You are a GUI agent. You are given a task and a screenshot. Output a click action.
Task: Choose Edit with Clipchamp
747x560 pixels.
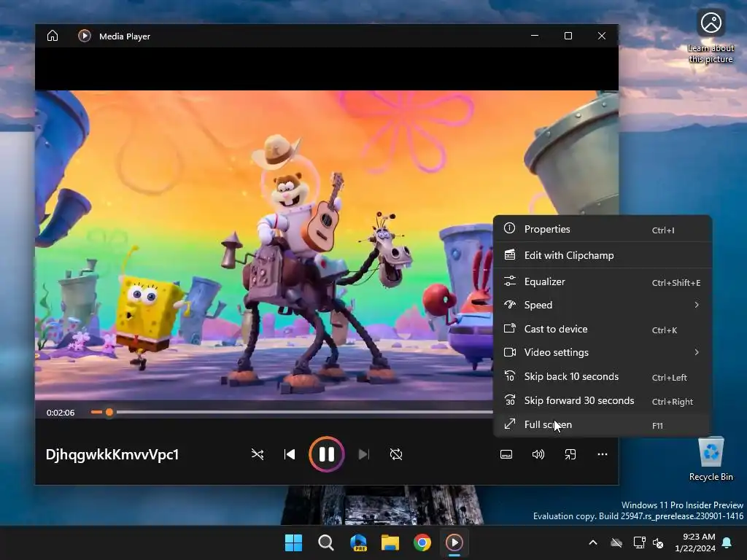coord(603,255)
